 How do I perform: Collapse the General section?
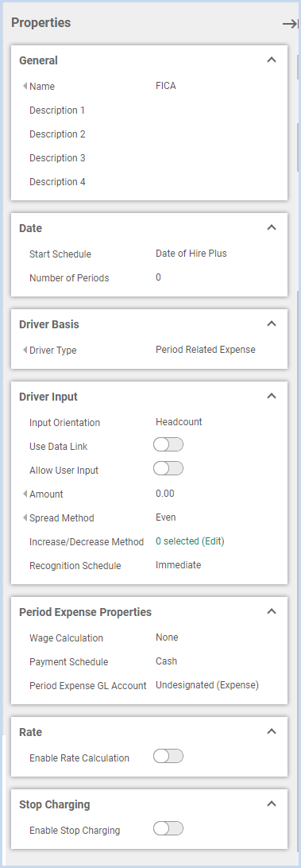(x=272, y=60)
